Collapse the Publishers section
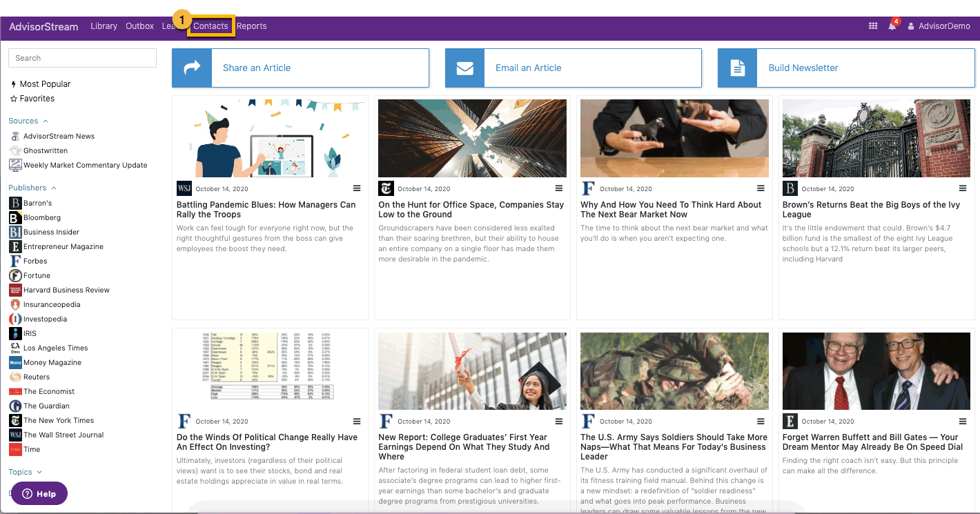This screenshot has height=514, width=980. [x=32, y=188]
